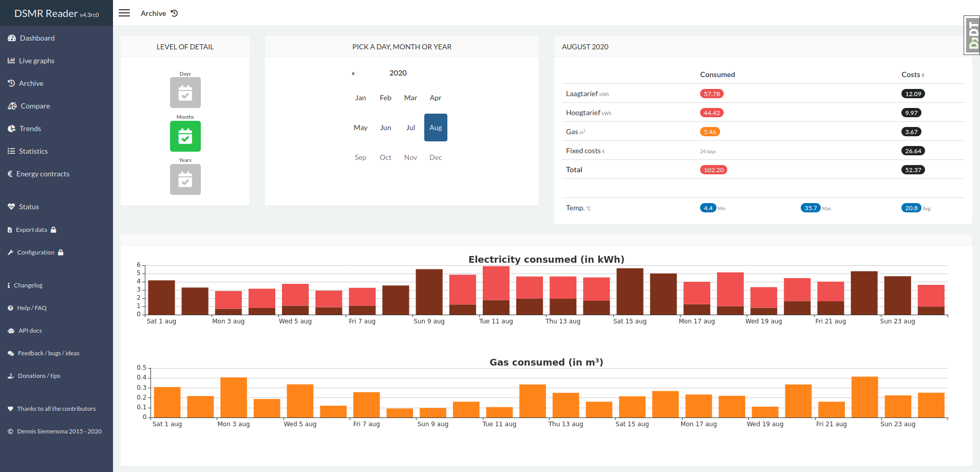This screenshot has height=472, width=980.
Task: Pick Oct in the month picker
Action: tap(386, 157)
